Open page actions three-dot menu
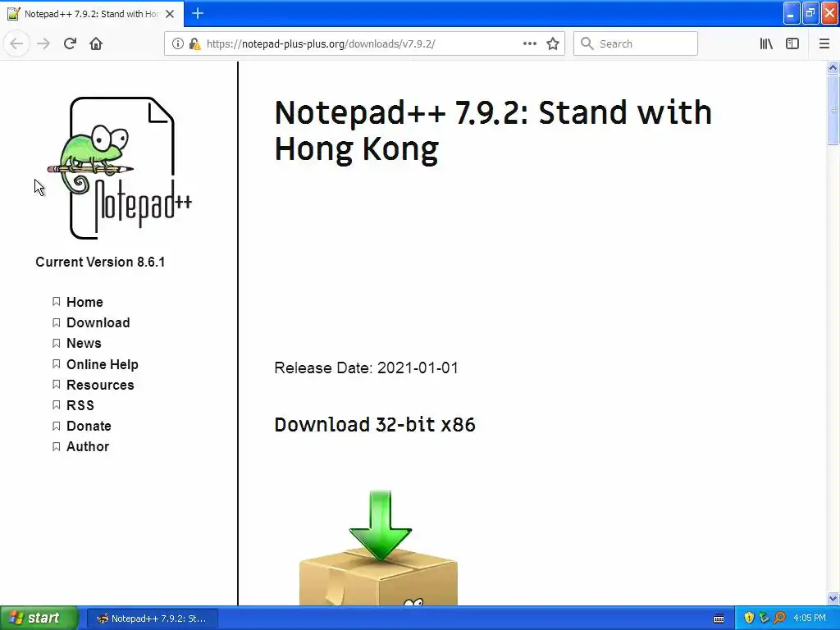The height and width of the screenshot is (630, 840). click(x=529, y=43)
